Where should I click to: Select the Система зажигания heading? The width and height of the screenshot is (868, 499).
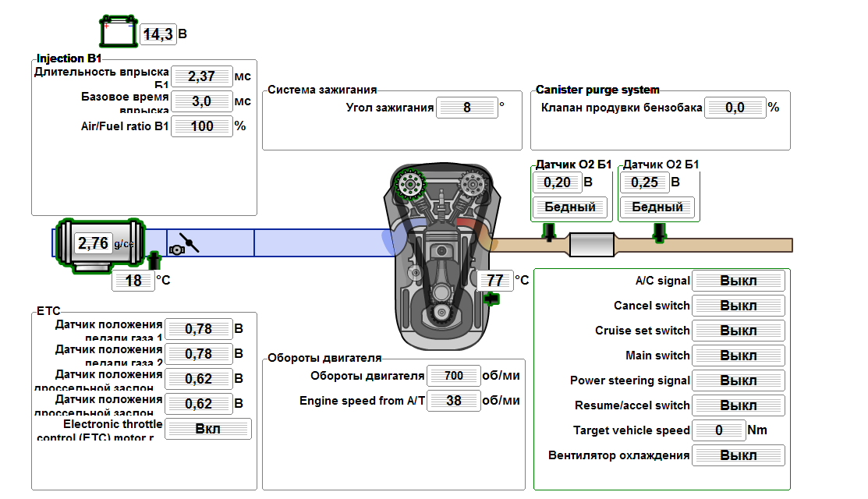[x=322, y=90]
